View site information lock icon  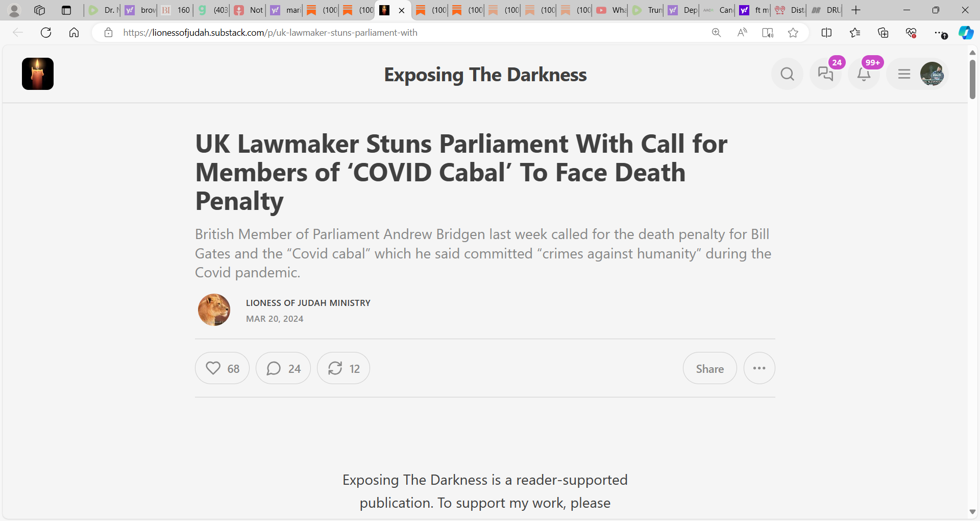[x=108, y=33]
